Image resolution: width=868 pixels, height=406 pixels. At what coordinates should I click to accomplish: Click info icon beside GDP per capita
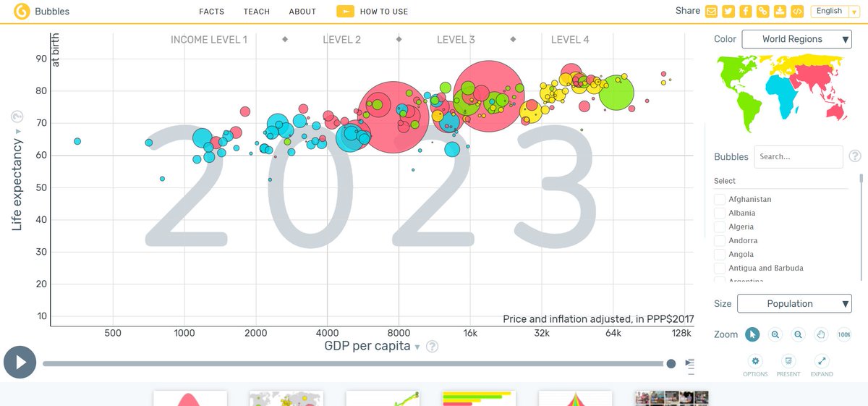click(433, 346)
